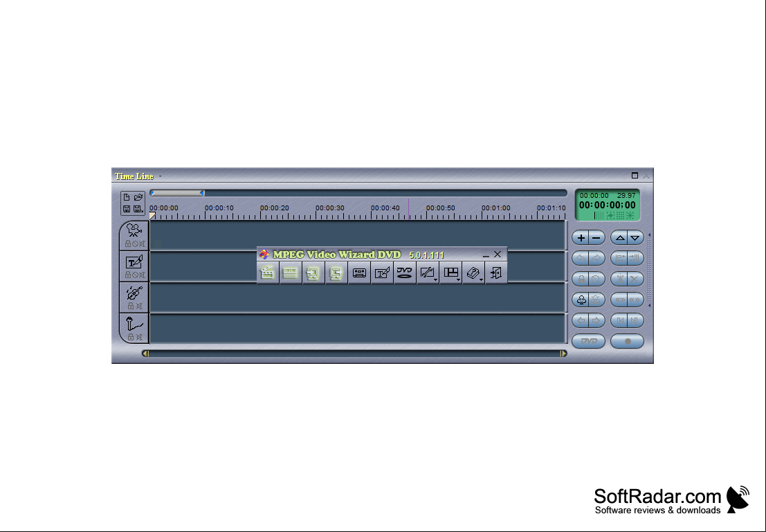766x532 pixels.
Task: Select the title track text icon
Action: (134, 262)
